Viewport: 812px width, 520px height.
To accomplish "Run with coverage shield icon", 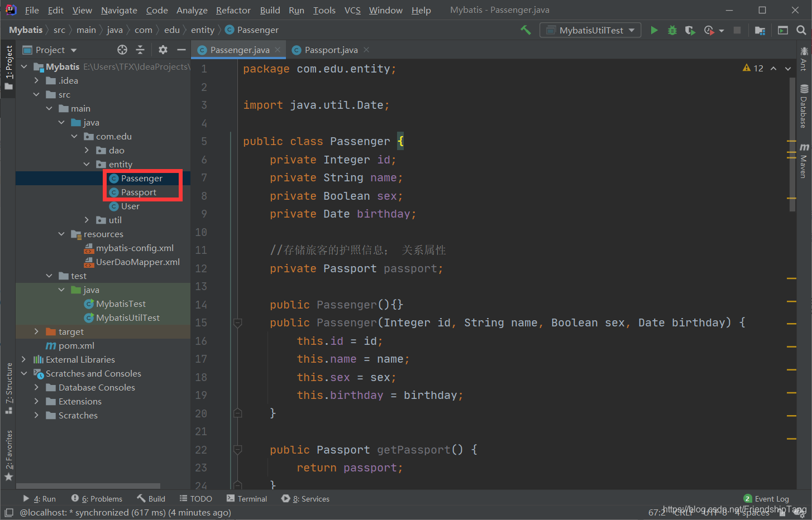I will click(690, 30).
